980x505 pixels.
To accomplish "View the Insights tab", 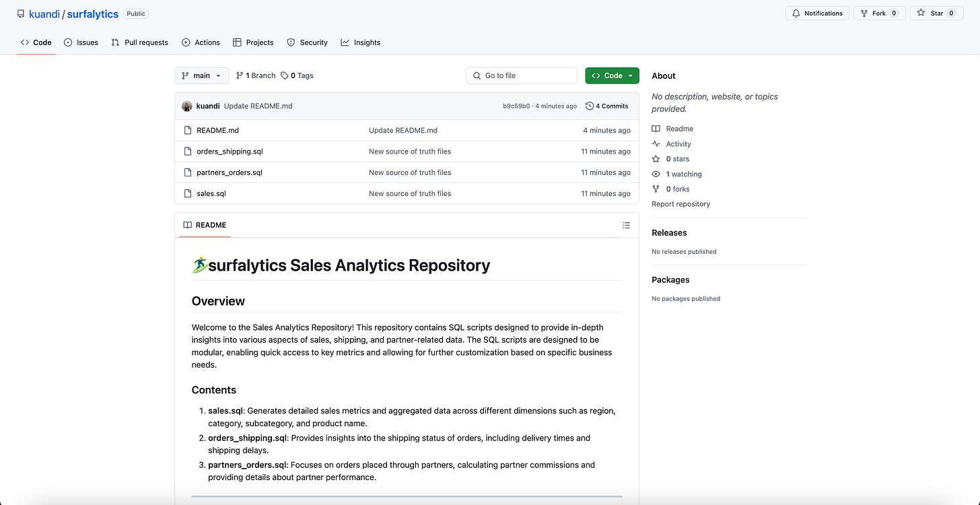I will [361, 42].
